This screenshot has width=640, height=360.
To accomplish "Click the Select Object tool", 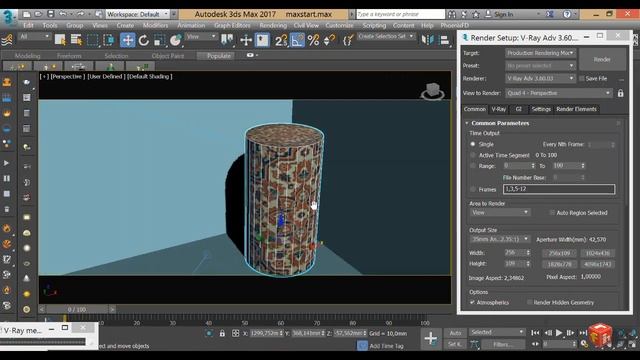I will click(60, 40).
